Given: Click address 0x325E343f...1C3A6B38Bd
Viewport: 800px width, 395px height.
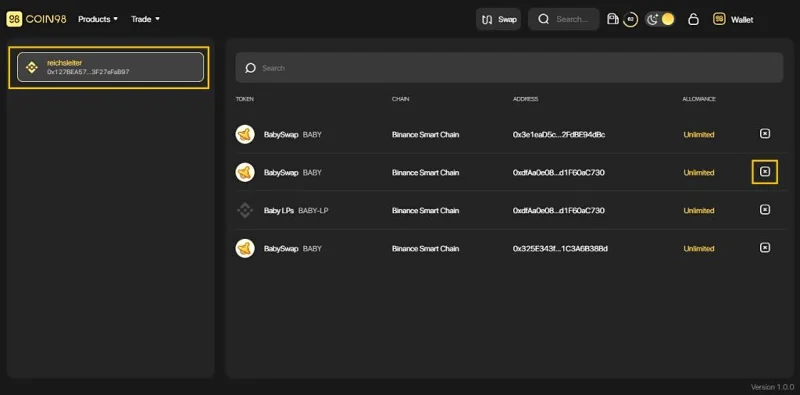Looking at the screenshot, I should coord(560,249).
